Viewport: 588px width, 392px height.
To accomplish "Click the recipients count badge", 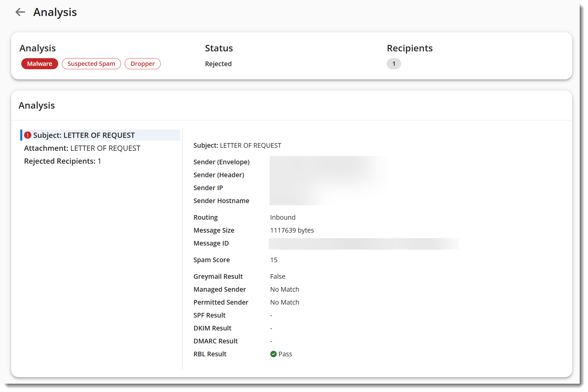I will tap(393, 64).
